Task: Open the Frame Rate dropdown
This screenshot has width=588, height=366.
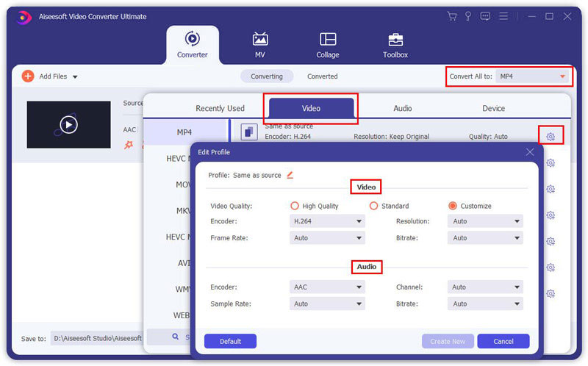Action: [327, 237]
